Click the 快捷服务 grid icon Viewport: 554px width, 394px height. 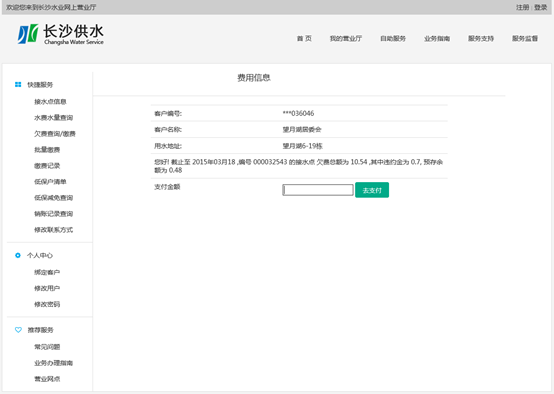point(18,84)
